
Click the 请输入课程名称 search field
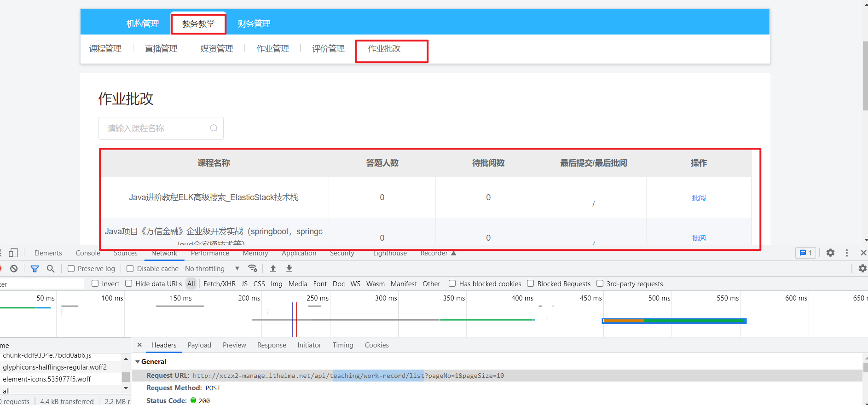click(161, 128)
